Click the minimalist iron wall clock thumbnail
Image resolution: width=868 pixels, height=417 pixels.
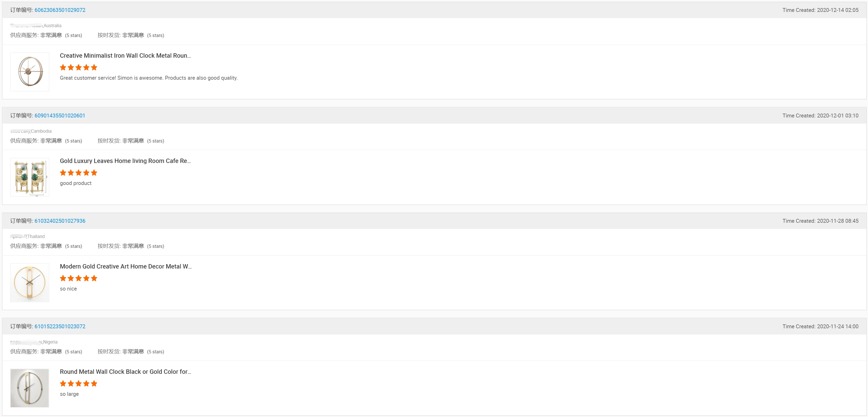[30, 72]
